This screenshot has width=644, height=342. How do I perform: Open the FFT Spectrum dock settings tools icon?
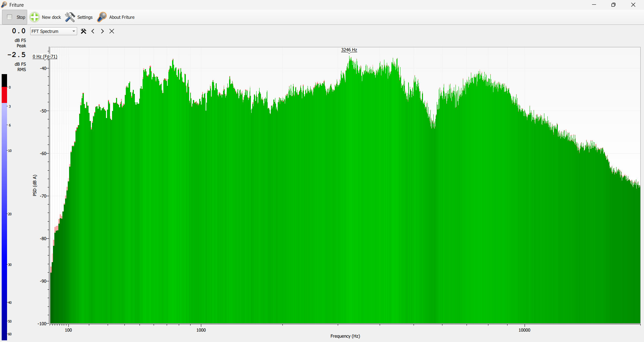click(84, 31)
